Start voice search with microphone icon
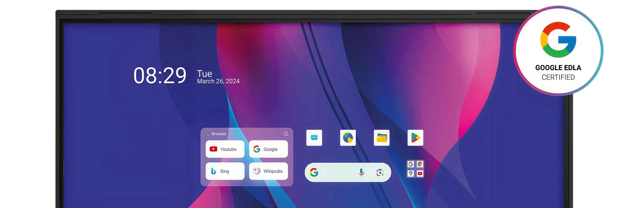This screenshot has width=644, height=208. [x=361, y=172]
